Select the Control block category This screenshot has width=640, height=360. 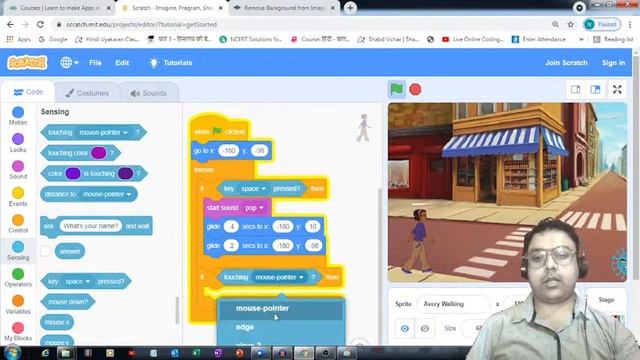point(18,224)
